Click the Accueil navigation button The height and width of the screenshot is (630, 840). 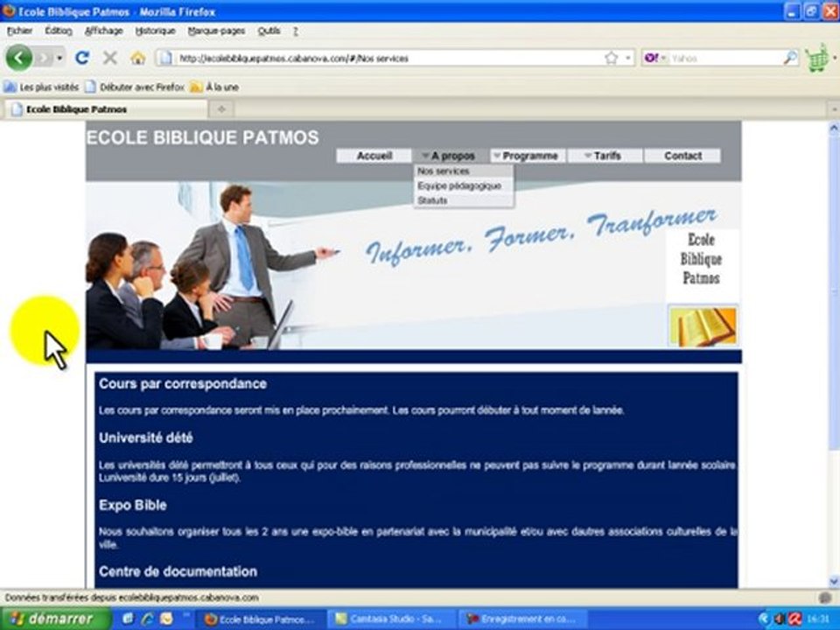point(374,156)
